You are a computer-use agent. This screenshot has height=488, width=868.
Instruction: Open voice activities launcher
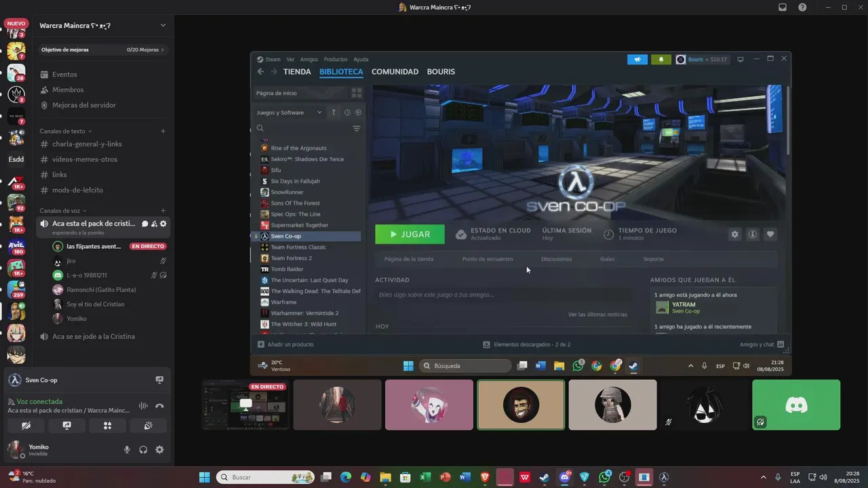[107, 426]
